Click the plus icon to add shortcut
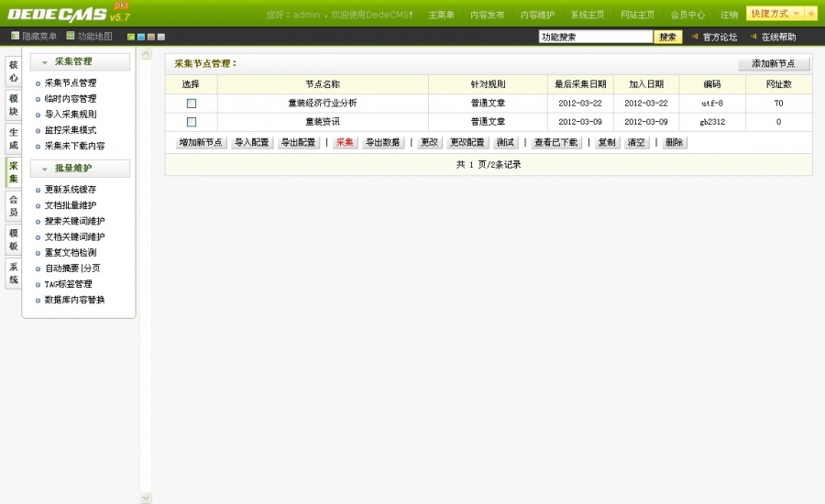Image resolution: width=825 pixels, height=504 pixels. point(811,14)
